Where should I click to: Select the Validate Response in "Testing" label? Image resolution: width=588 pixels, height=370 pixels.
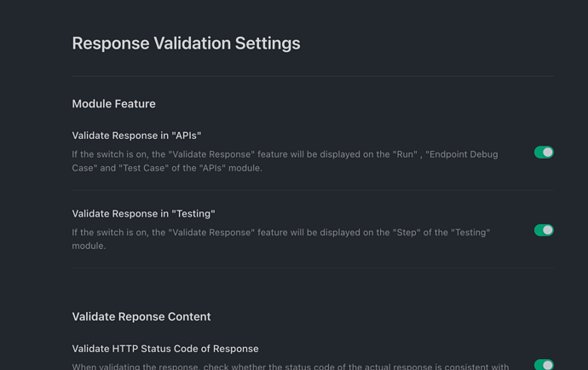coord(143,214)
